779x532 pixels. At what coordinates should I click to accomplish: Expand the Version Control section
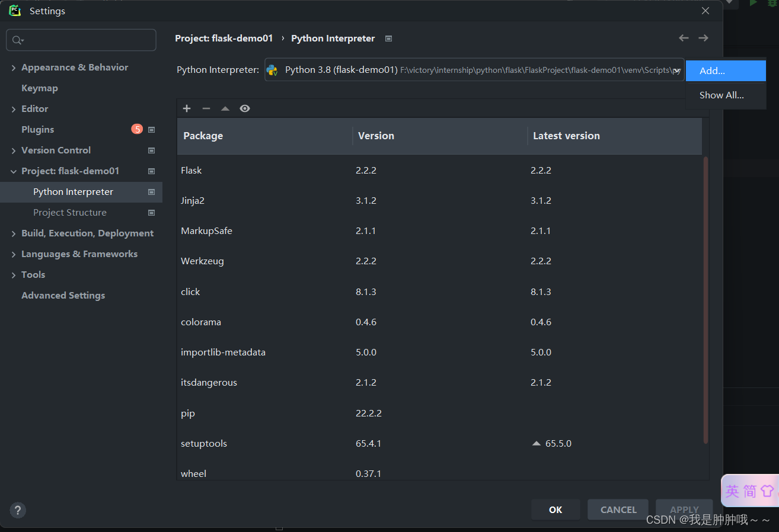tap(13, 150)
